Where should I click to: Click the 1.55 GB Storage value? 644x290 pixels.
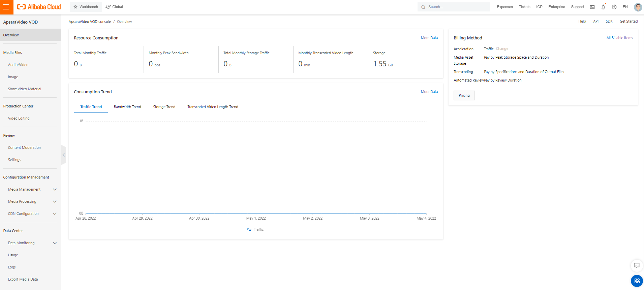[x=383, y=64]
